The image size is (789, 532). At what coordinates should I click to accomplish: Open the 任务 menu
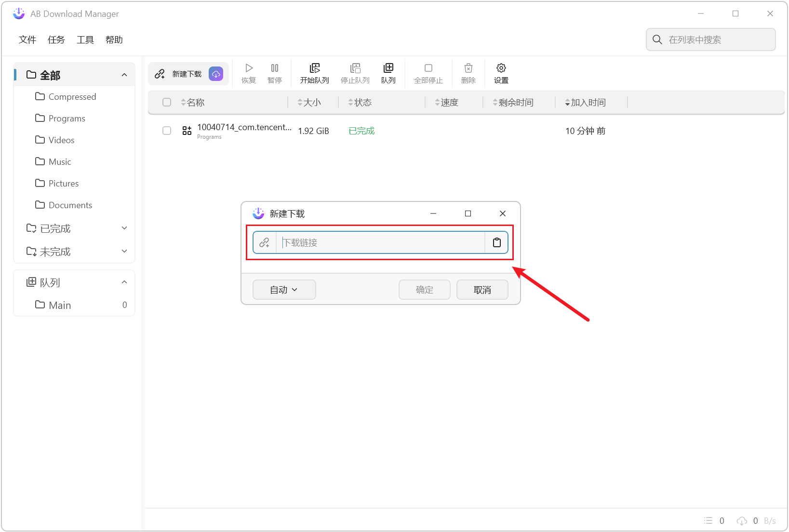coord(56,40)
